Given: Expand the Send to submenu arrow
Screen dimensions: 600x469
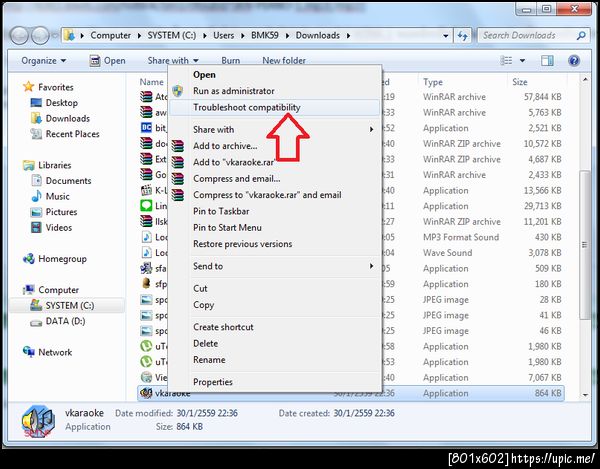Looking at the screenshot, I should (x=371, y=266).
